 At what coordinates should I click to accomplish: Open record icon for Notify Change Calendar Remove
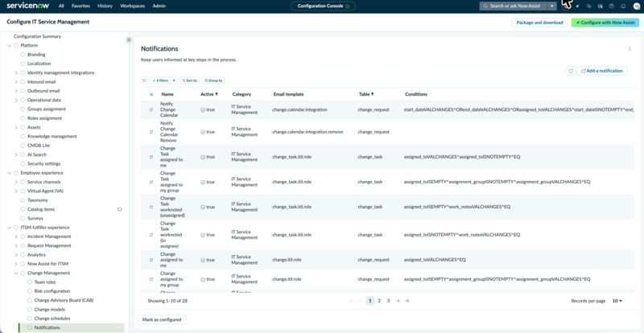tap(151, 132)
